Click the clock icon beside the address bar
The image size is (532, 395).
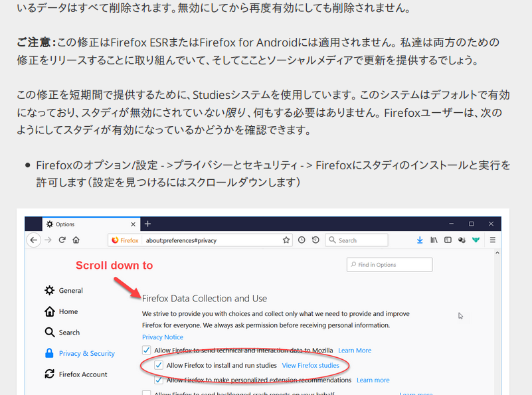(x=302, y=240)
